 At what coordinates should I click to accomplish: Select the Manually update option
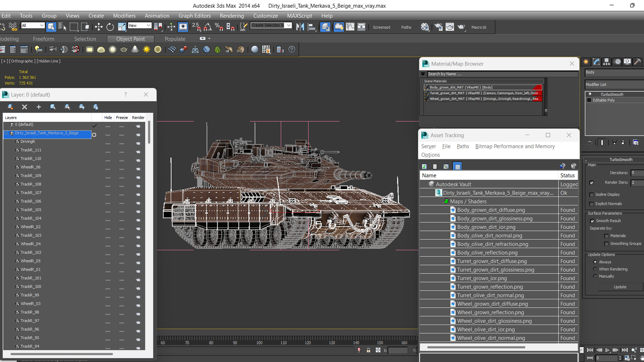tap(595, 276)
